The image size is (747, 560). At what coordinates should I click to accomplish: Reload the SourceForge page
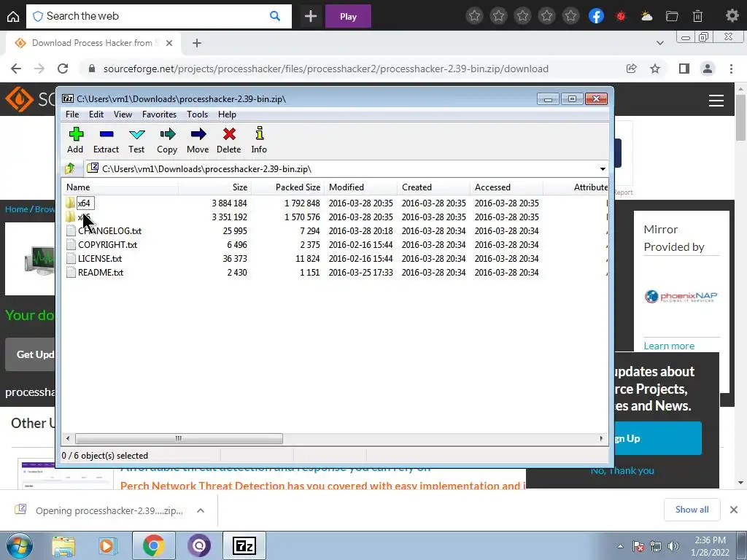[63, 69]
